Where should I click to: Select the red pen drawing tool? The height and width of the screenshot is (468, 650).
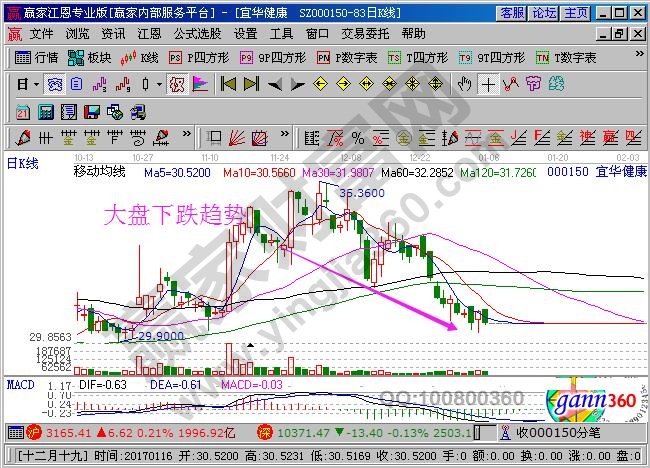click(x=23, y=138)
